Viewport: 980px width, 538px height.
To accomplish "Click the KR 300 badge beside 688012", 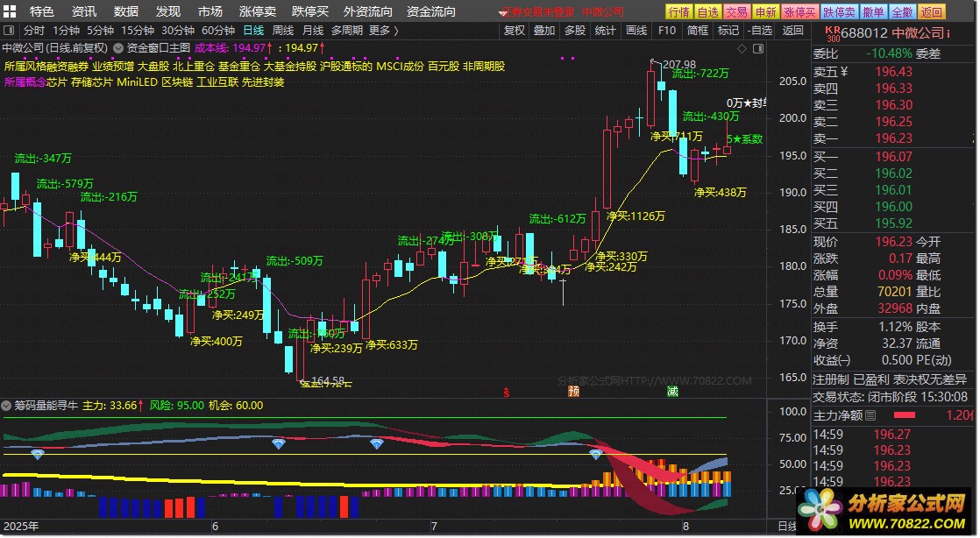I will [833, 34].
